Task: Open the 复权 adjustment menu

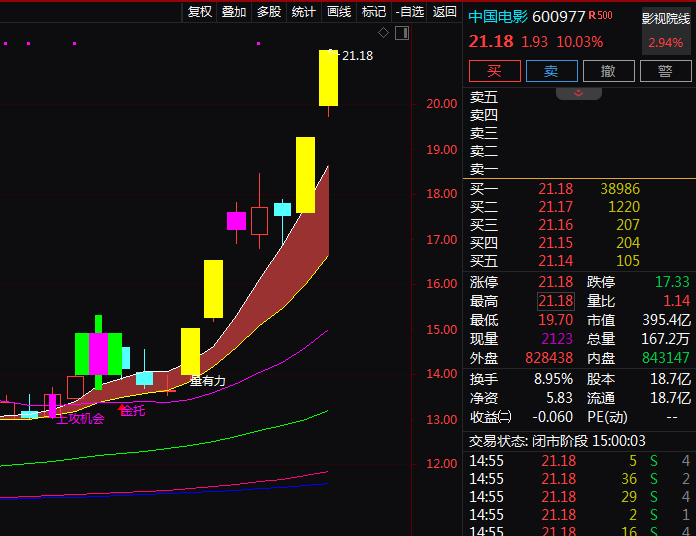Action: point(200,12)
